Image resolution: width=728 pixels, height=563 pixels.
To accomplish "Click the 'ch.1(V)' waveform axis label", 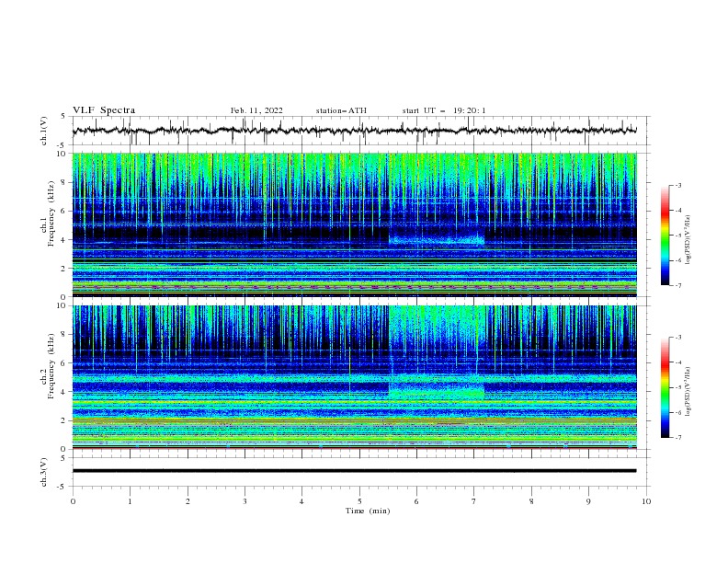I will 44,131.
